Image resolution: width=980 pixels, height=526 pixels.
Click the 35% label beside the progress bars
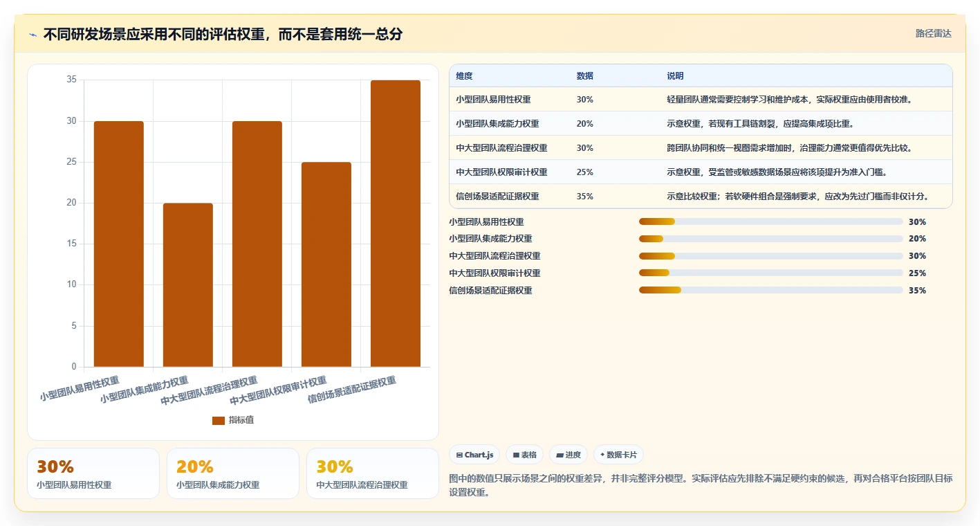(917, 291)
